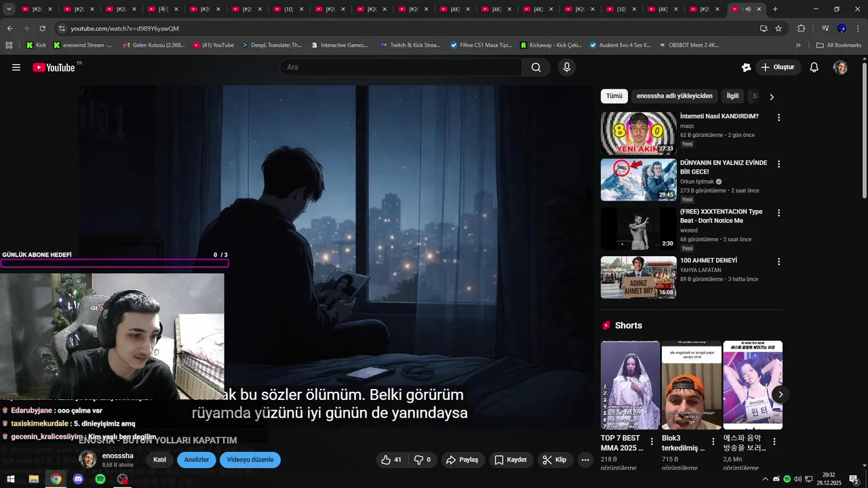The image size is (868, 488).
Task: Show next Shorts with arrow button
Action: coord(781,394)
